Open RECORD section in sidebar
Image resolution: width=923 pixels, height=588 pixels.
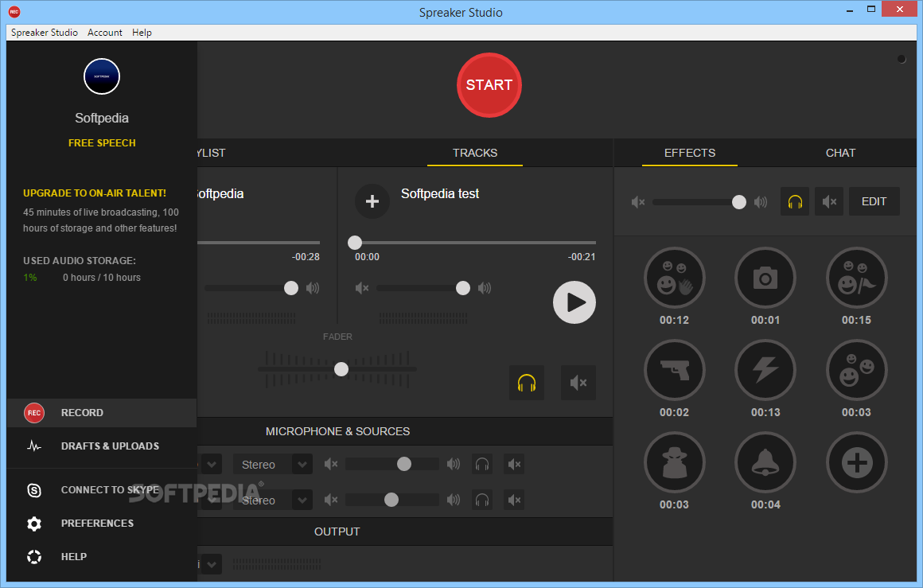(102, 413)
